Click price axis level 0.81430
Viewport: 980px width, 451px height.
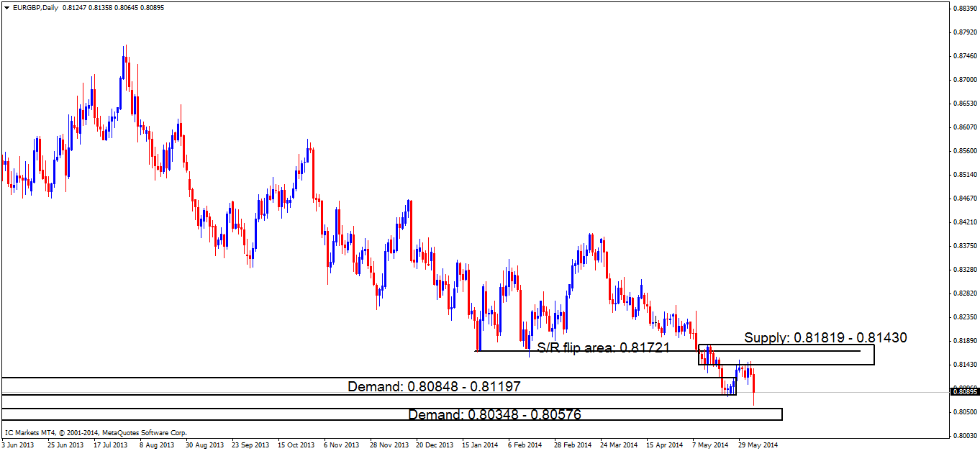964,364
